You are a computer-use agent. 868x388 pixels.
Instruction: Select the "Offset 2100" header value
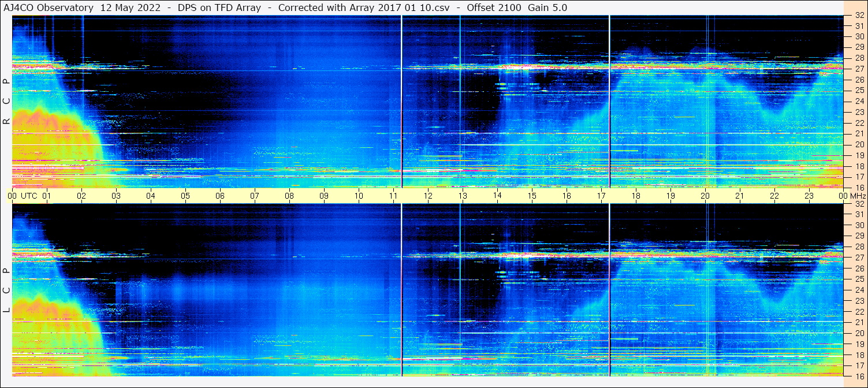click(494, 8)
